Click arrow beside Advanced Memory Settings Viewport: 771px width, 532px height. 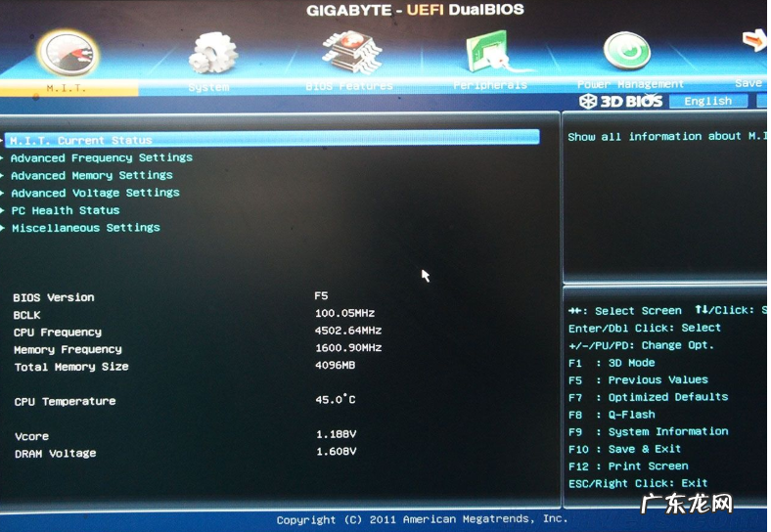pos(3,176)
